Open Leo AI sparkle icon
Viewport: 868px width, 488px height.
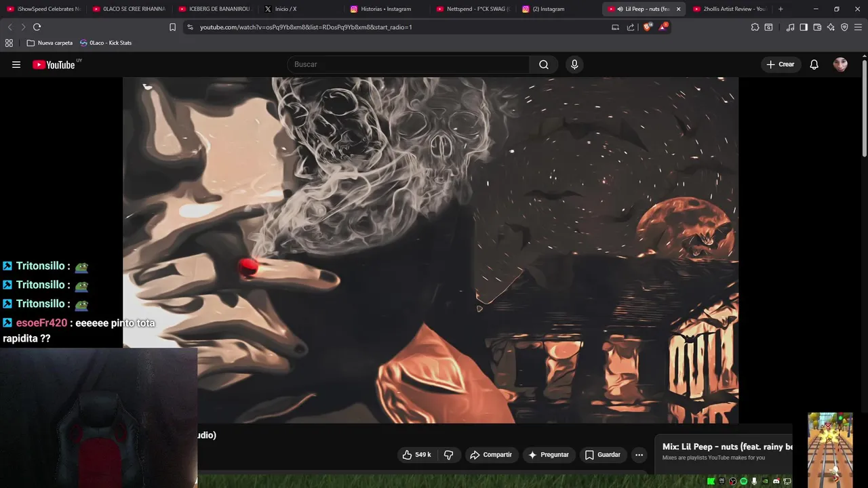[831, 27]
